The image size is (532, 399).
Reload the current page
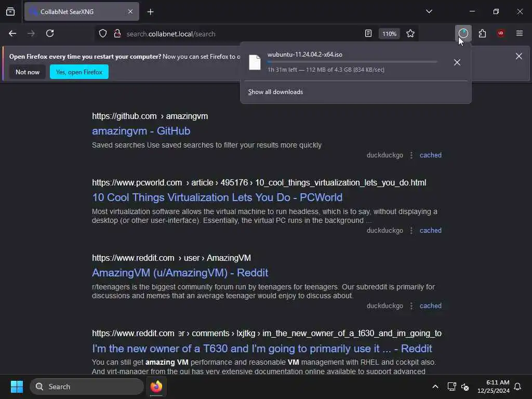point(50,34)
